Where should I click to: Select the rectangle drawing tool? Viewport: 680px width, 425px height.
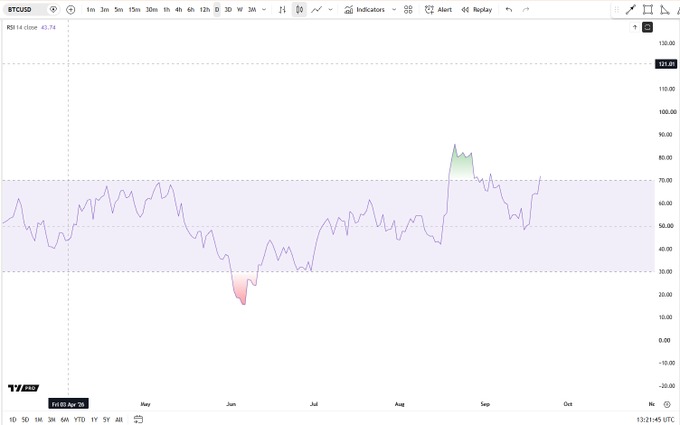tap(647, 10)
